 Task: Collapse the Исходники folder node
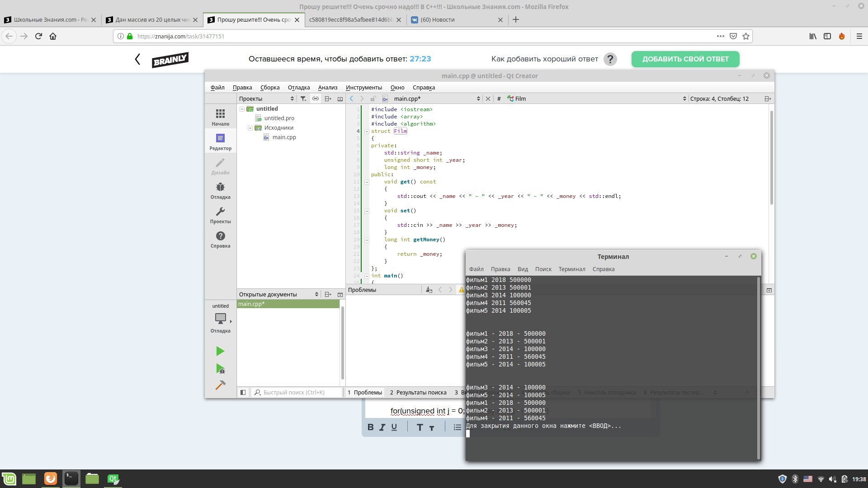(x=250, y=128)
